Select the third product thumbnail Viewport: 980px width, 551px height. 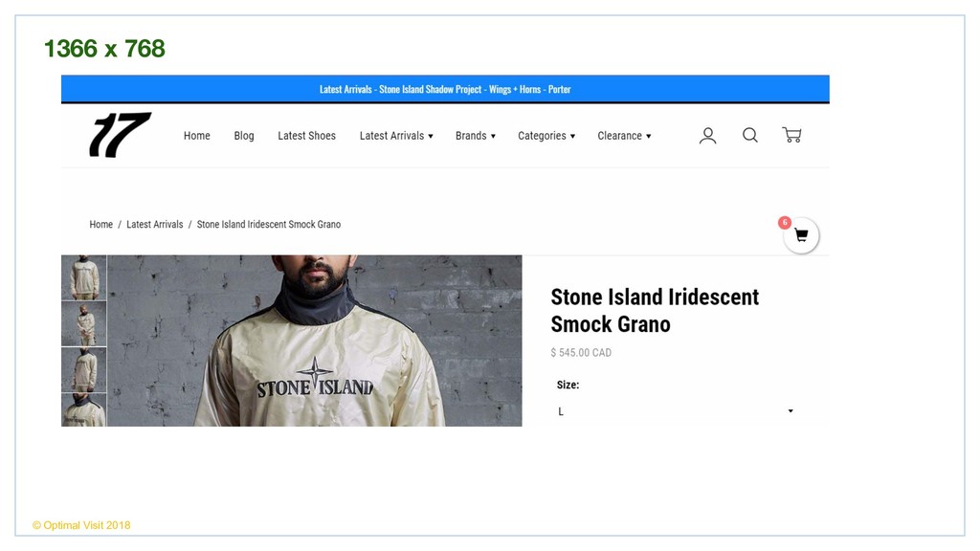coord(84,370)
